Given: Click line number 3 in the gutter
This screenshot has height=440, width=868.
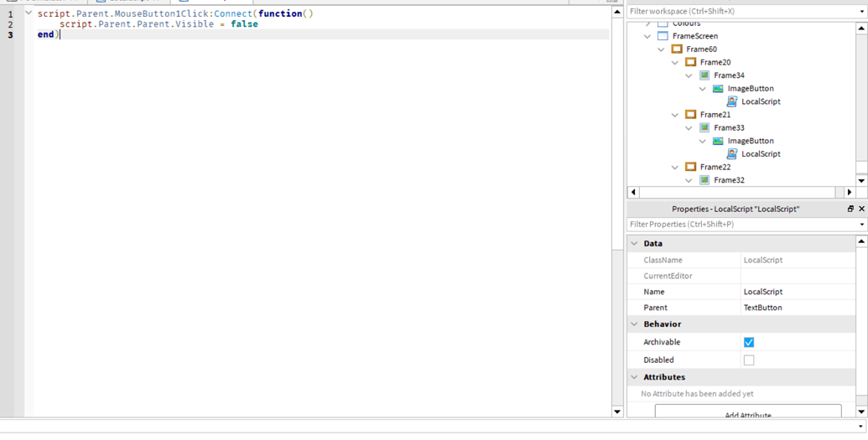Looking at the screenshot, I should coord(11,35).
